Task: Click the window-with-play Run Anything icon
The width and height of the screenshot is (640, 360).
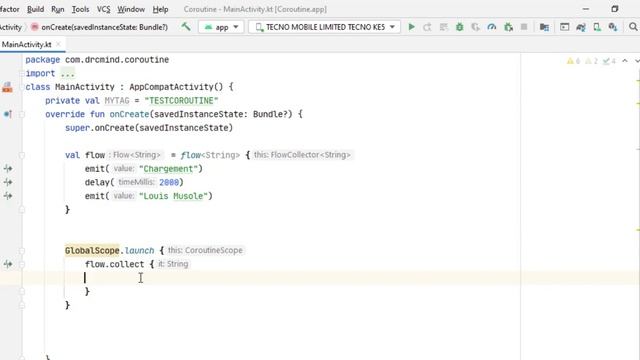Action: [564, 27]
